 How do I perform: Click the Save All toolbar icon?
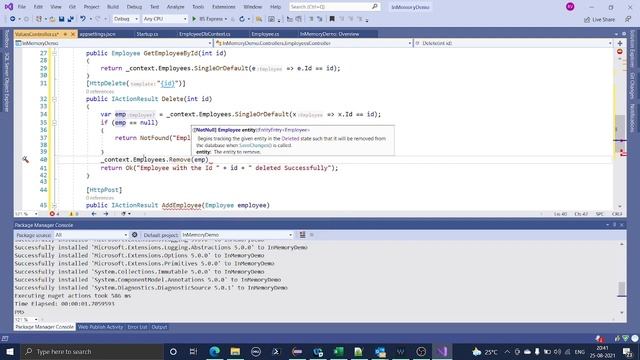coord(71,19)
